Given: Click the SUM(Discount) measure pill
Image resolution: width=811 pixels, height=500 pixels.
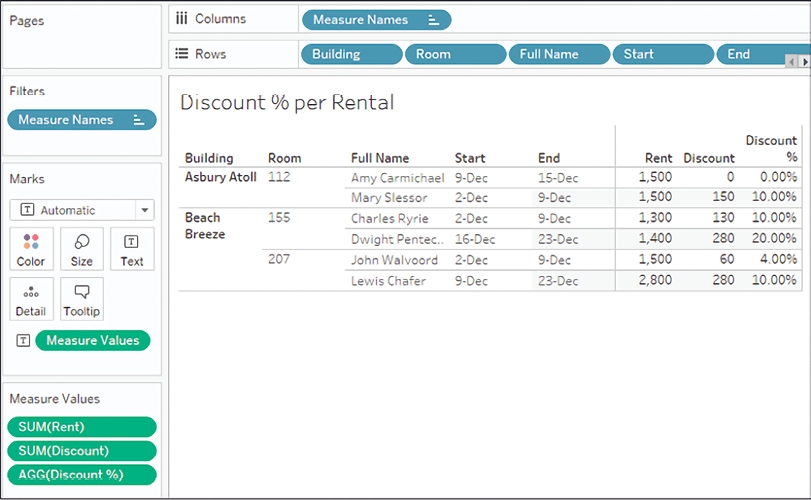Looking at the screenshot, I should point(82,451).
